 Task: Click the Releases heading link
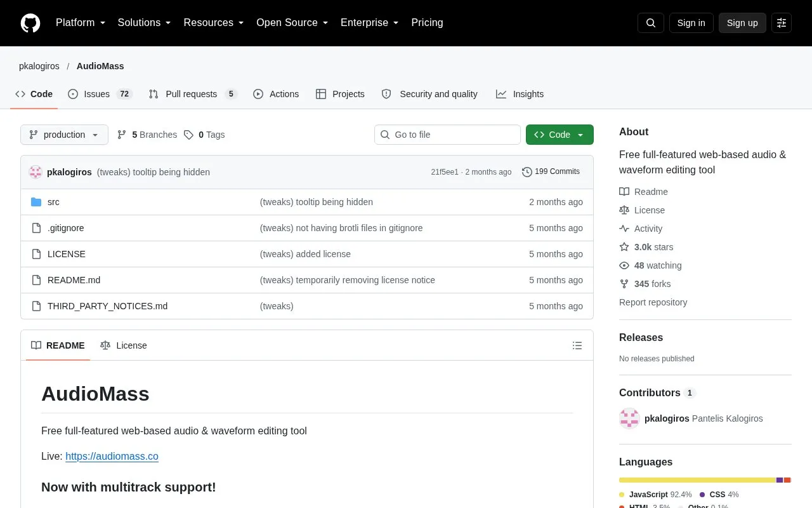pyautogui.click(x=641, y=338)
